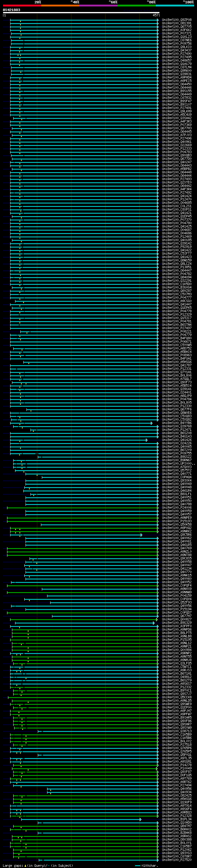Select hit UniRef100_P07371

(x=176, y=33)
